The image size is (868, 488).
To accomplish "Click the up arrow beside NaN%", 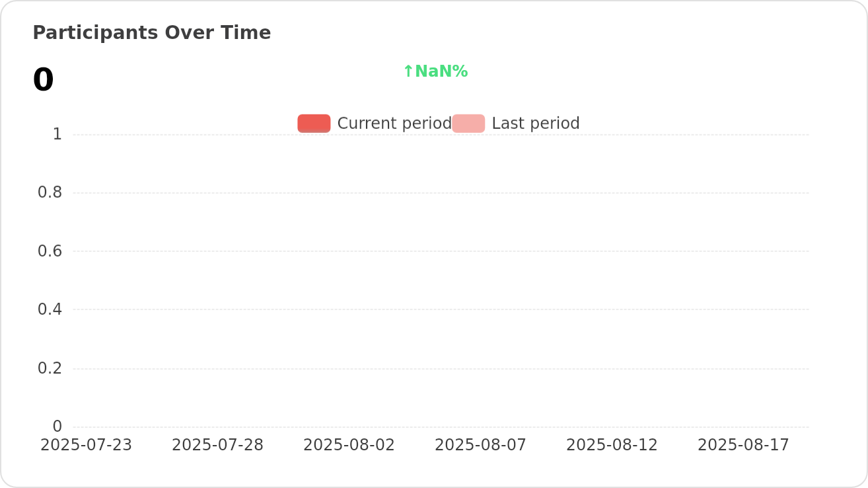I will [x=408, y=71].
